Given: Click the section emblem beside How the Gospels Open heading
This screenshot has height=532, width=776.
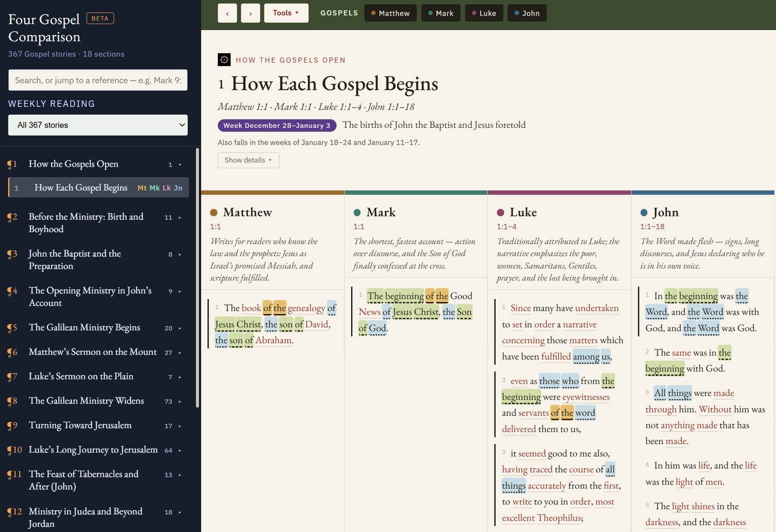Looking at the screenshot, I should [x=224, y=60].
